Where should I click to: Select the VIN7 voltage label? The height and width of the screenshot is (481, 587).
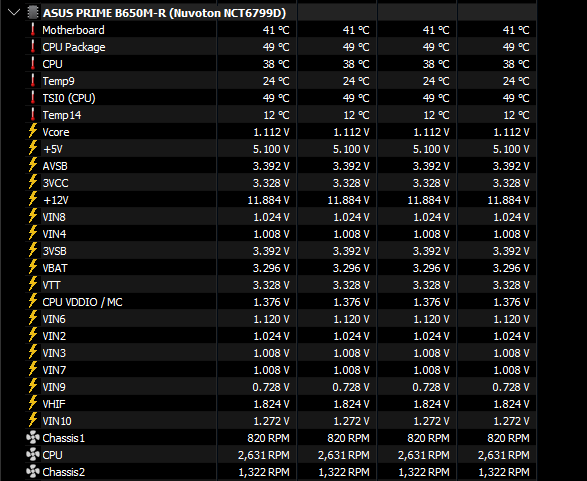coord(54,370)
